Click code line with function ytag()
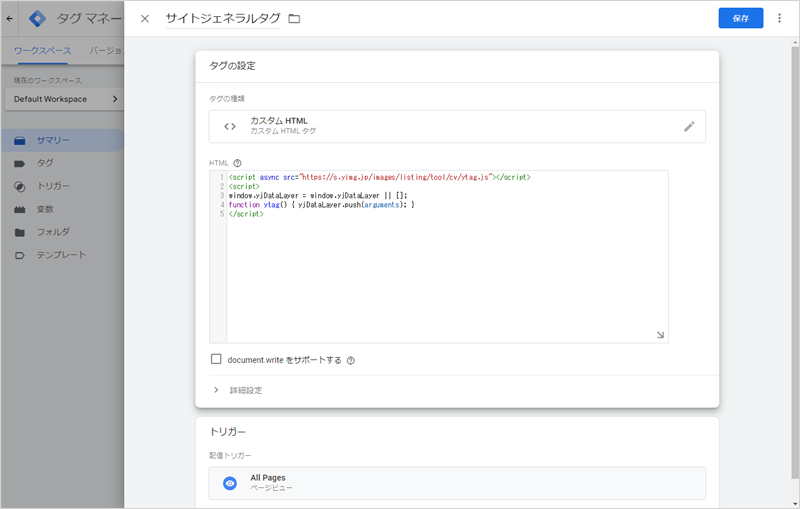The height and width of the screenshot is (509, 800). click(x=321, y=205)
